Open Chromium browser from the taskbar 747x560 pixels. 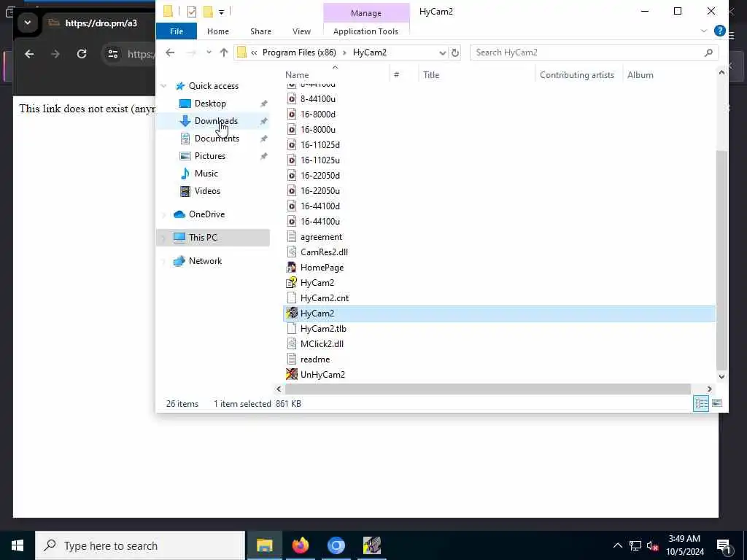point(336,545)
